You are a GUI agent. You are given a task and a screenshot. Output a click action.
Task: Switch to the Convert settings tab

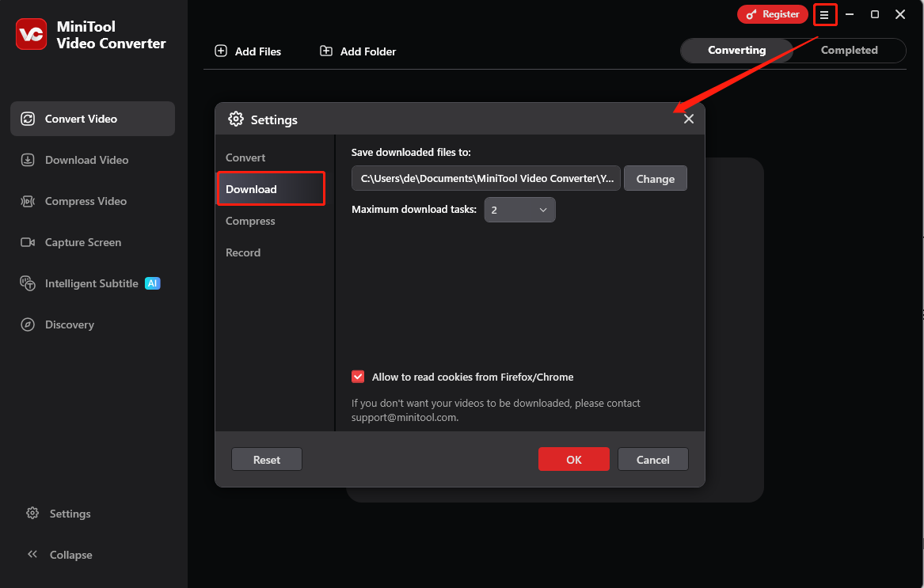click(245, 157)
